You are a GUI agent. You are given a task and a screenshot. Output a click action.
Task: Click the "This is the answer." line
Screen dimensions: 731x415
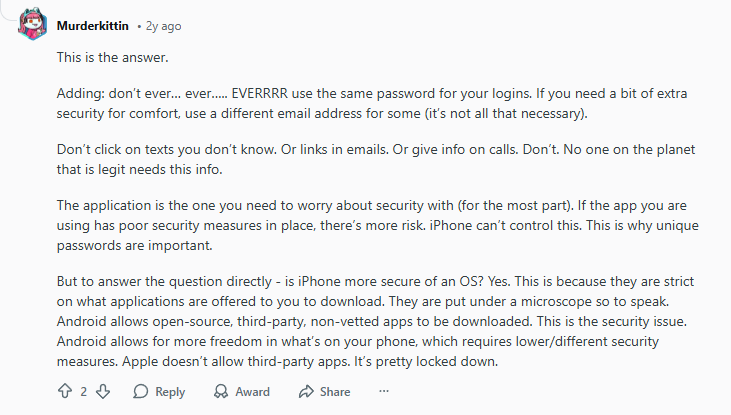click(x=112, y=59)
